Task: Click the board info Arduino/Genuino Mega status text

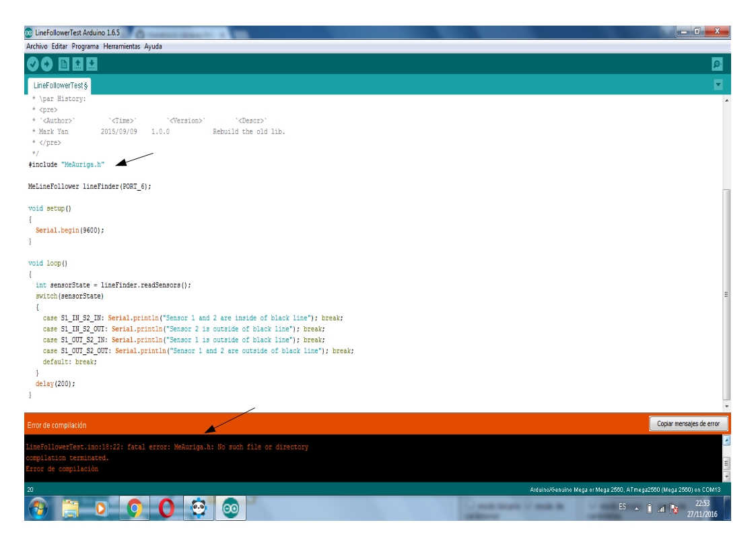Action: [625, 490]
